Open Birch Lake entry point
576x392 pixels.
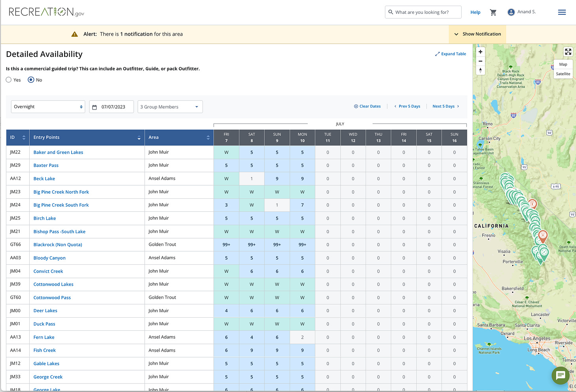click(x=45, y=218)
